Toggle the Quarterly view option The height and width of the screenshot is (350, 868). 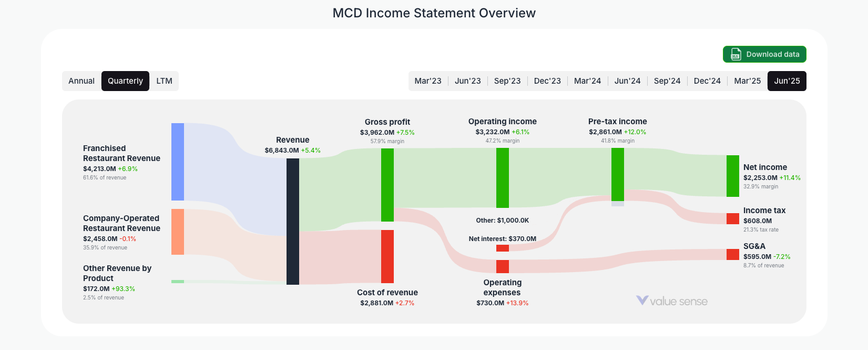[125, 81]
